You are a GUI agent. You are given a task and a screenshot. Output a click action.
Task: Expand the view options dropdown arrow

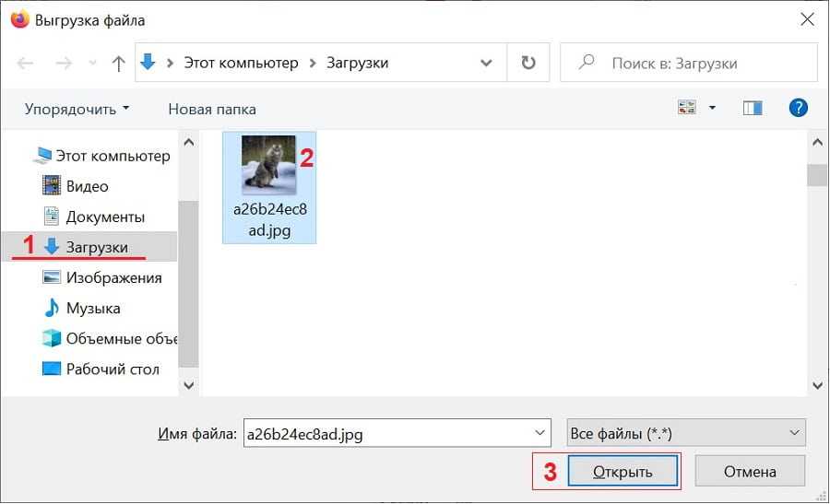712,109
